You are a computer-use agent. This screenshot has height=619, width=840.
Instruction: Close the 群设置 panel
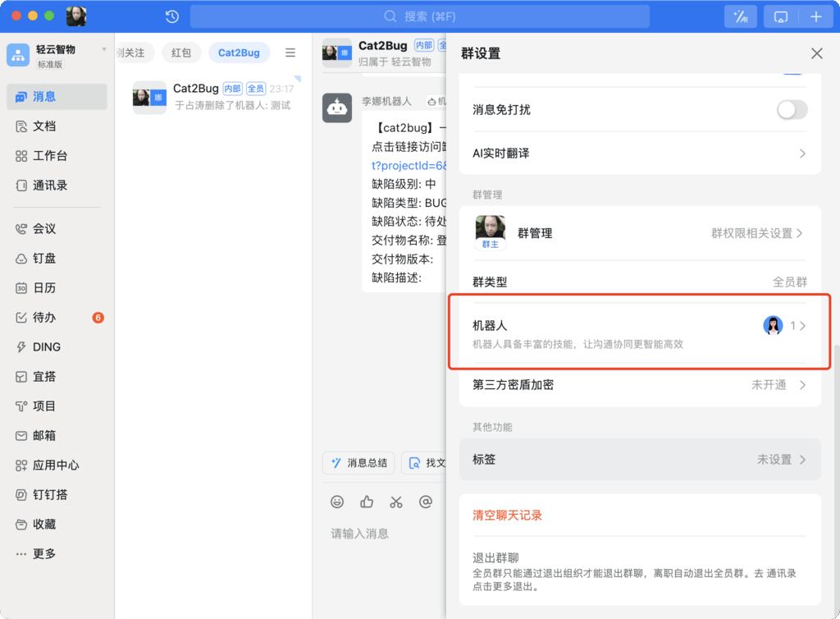pyautogui.click(x=816, y=53)
